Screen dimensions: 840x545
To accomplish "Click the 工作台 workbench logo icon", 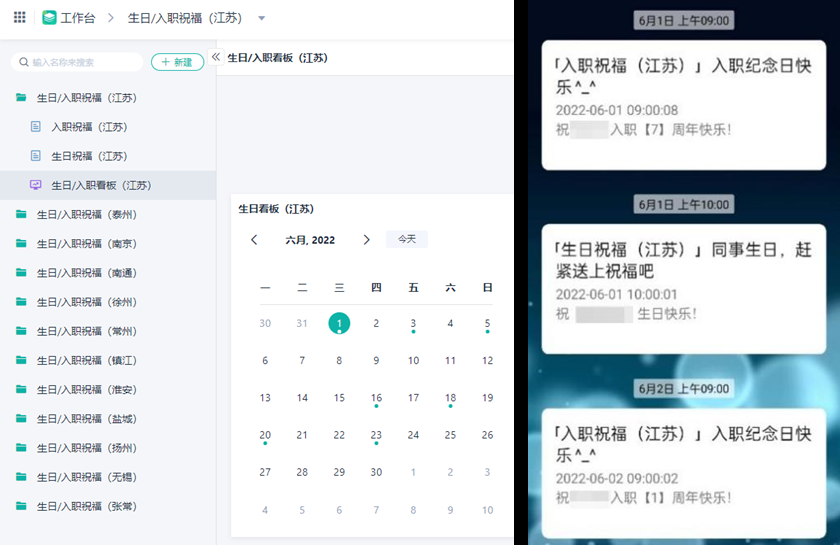I will point(49,18).
